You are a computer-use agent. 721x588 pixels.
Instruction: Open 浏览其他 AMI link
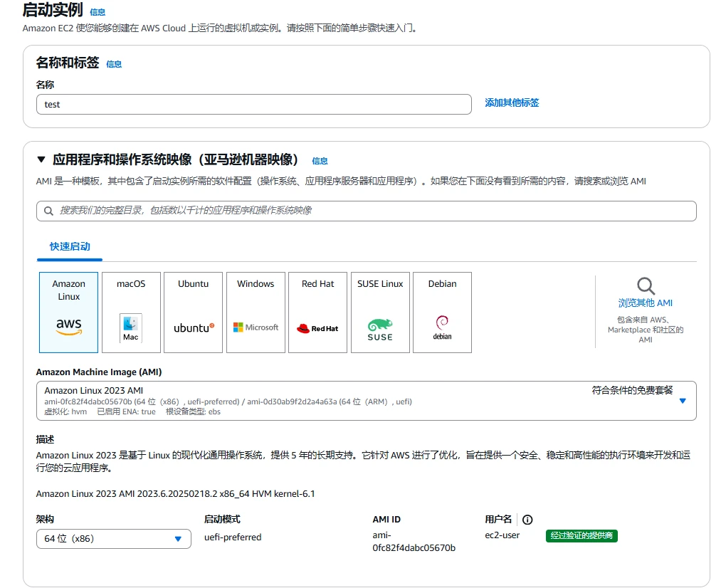[x=645, y=303]
